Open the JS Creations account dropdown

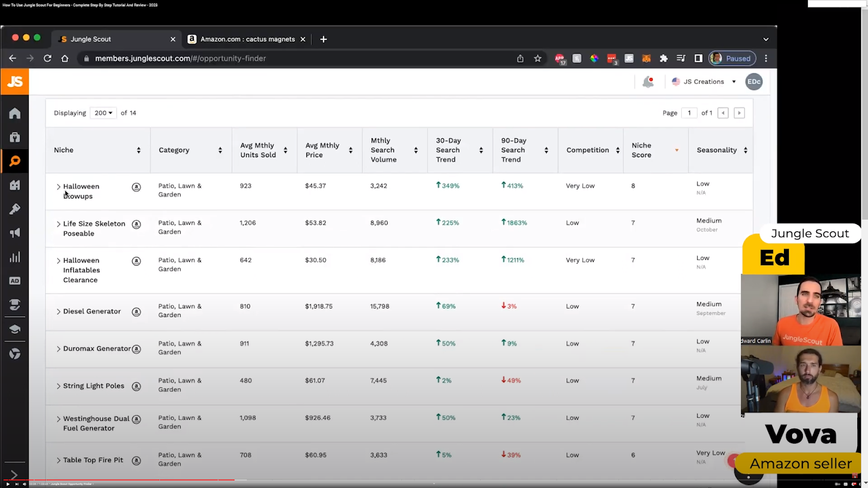click(704, 82)
